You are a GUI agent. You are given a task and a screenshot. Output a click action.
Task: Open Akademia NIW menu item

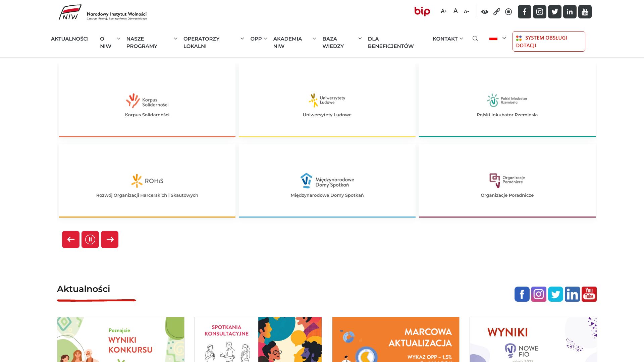287,43
